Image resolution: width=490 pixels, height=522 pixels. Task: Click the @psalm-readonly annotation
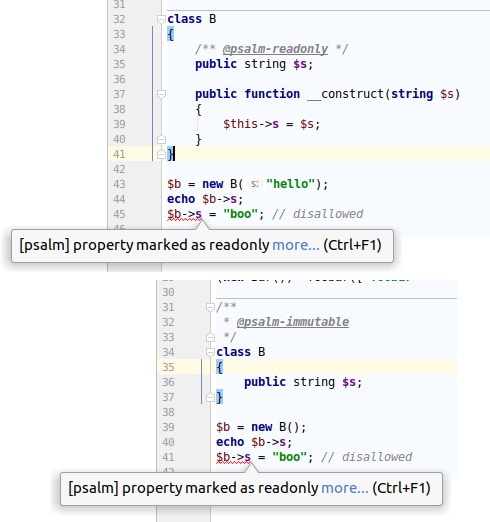(x=275, y=49)
